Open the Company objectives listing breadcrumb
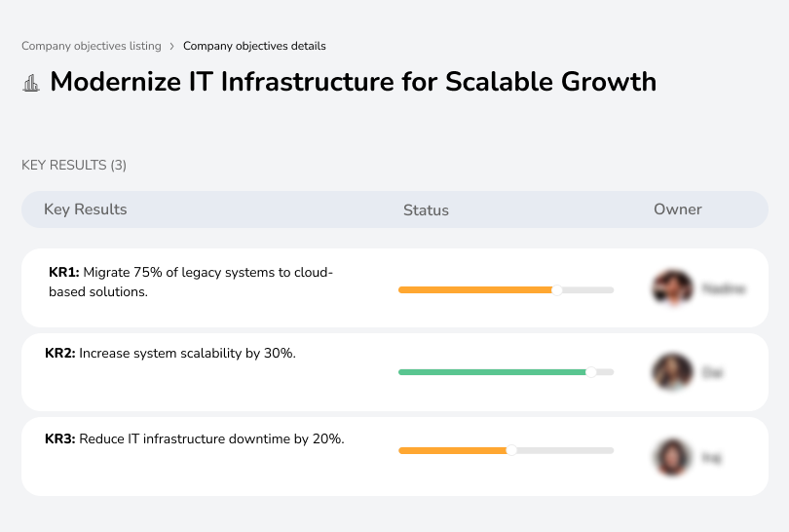Image resolution: width=789 pixels, height=532 pixels. [92, 46]
